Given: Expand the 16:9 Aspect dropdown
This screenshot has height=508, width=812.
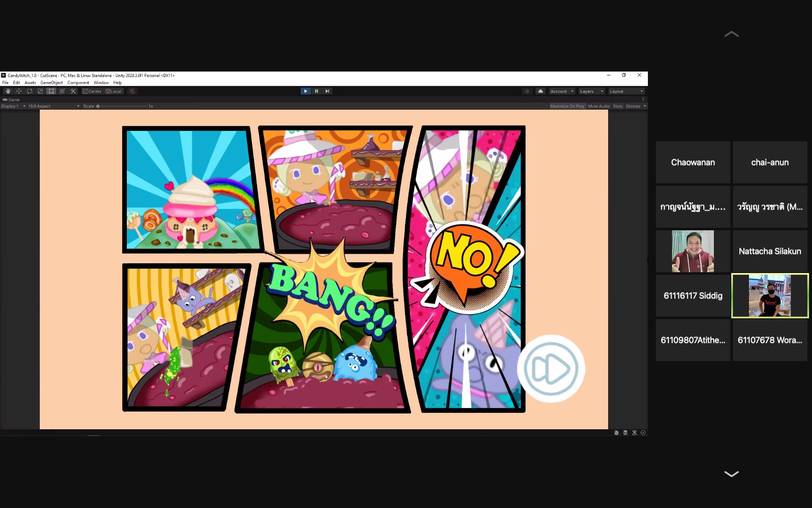Looking at the screenshot, I should pos(54,106).
